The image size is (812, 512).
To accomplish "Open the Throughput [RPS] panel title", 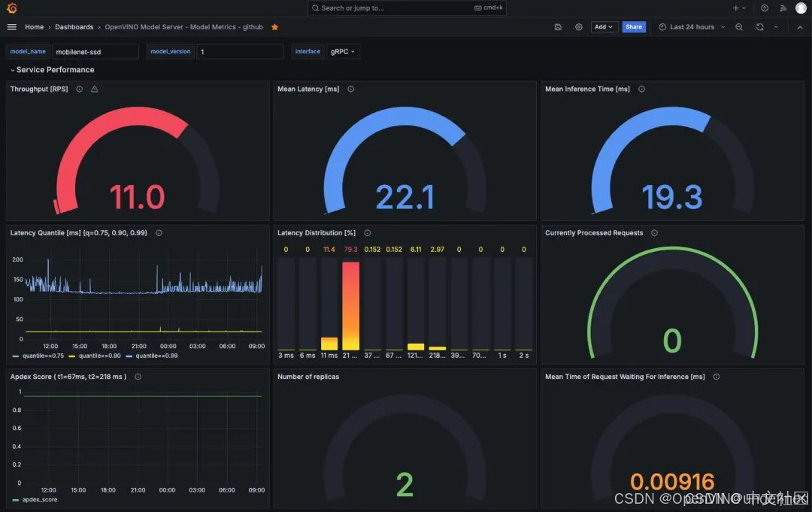I will [39, 89].
